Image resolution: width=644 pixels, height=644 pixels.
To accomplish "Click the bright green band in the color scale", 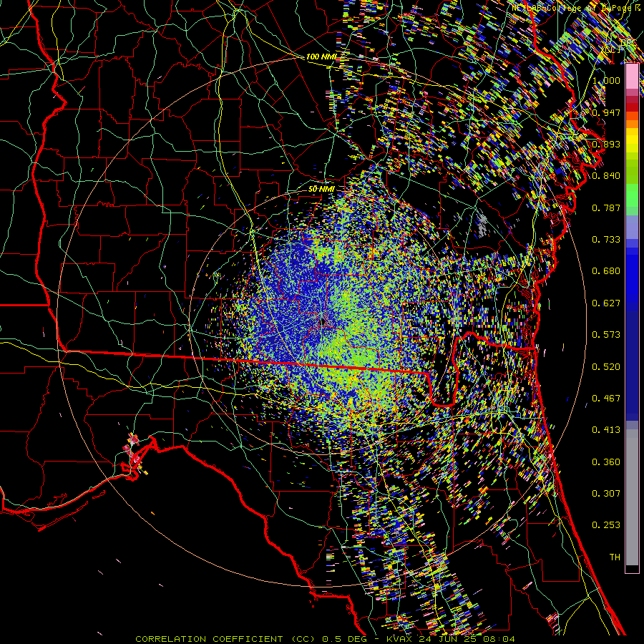I will 632,195.
